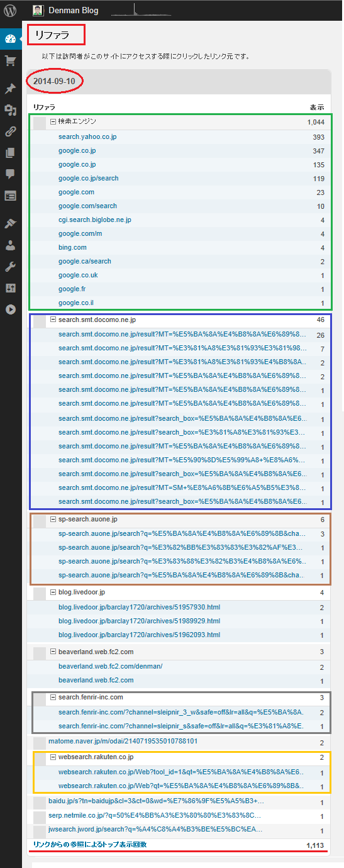The image size is (344, 868).
Task: Open the google.com link with 23 views
Action: tap(76, 192)
